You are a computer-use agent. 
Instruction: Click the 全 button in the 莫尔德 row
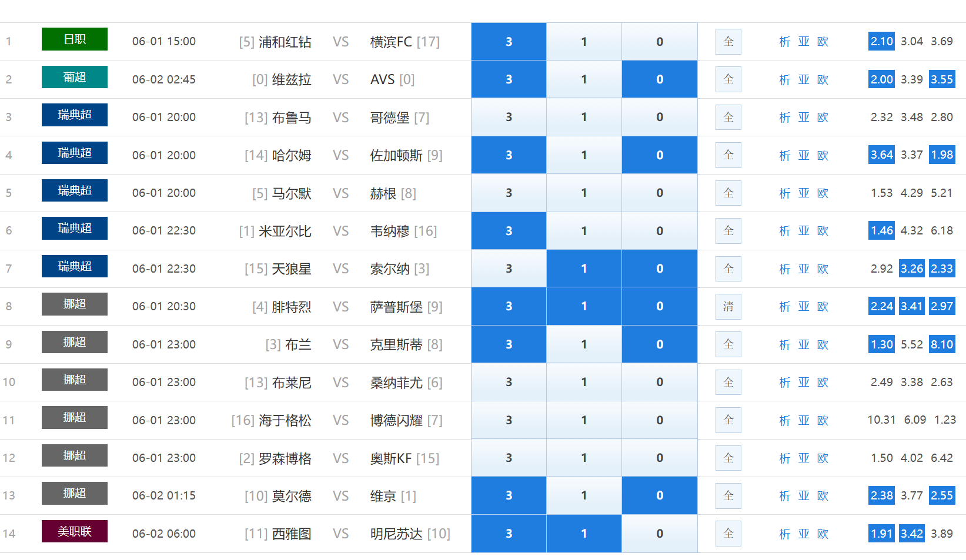point(728,495)
